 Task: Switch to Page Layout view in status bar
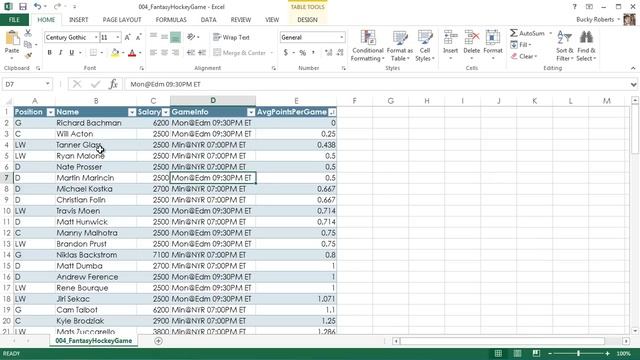517,353
